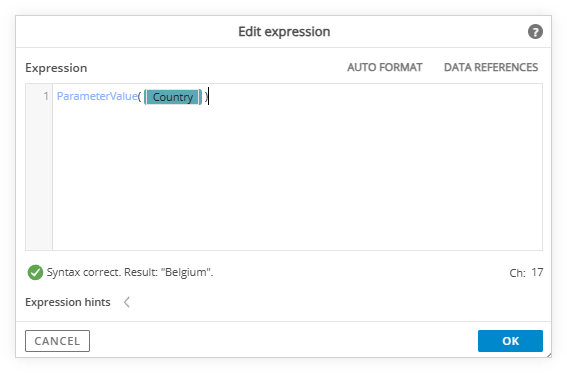Click the editor gutter below line 1
The image size is (567, 373).
39,177
